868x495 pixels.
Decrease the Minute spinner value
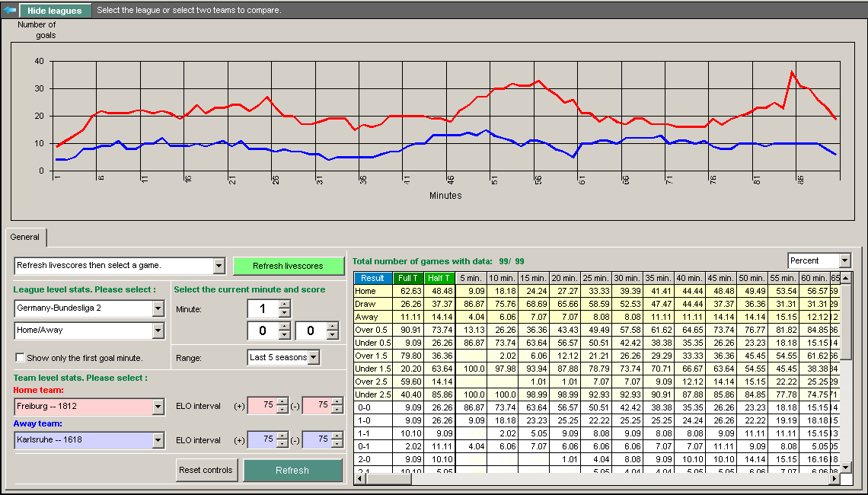pyautogui.click(x=285, y=313)
